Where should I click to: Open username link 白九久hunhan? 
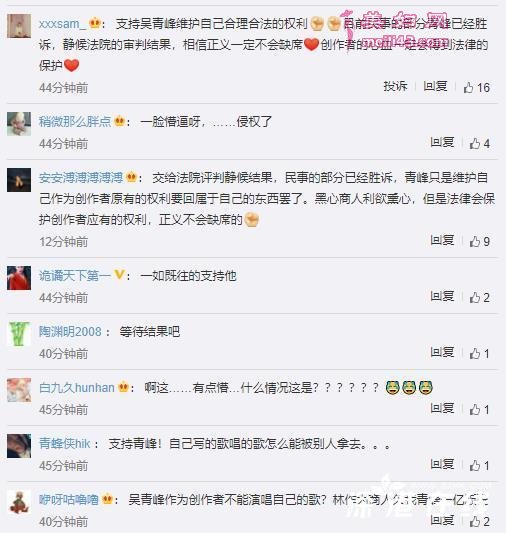pyautogui.click(x=77, y=388)
